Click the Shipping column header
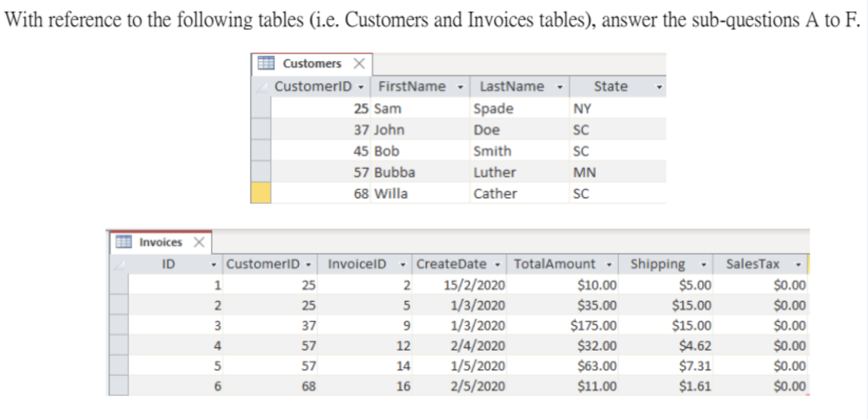Viewport: 868px width, 419px height. point(665,264)
